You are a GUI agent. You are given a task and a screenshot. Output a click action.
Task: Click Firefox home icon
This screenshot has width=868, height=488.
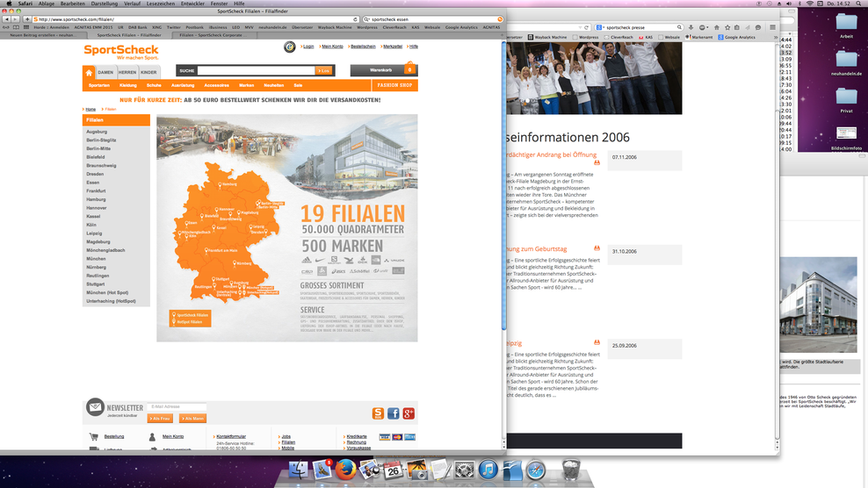(x=716, y=27)
